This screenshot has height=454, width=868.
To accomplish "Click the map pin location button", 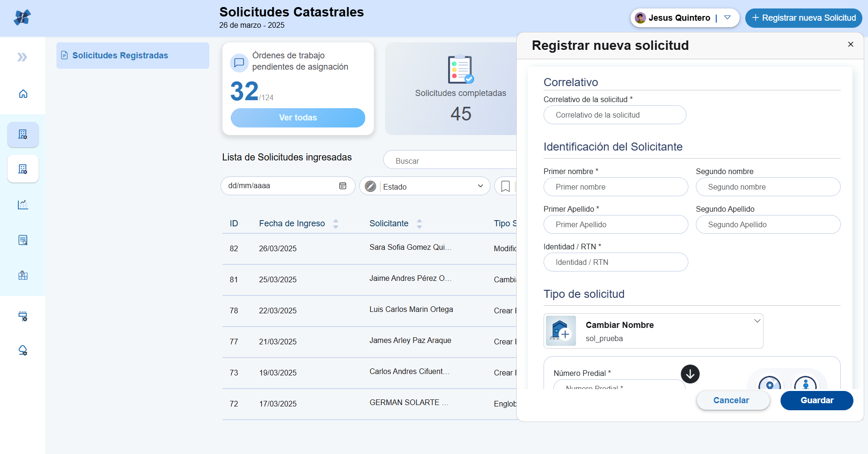I will pos(769,384).
